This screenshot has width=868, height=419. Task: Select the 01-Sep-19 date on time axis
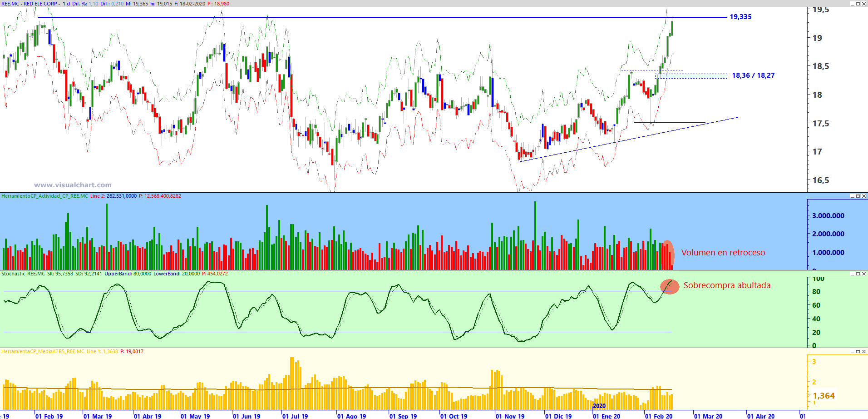click(x=403, y=416)
